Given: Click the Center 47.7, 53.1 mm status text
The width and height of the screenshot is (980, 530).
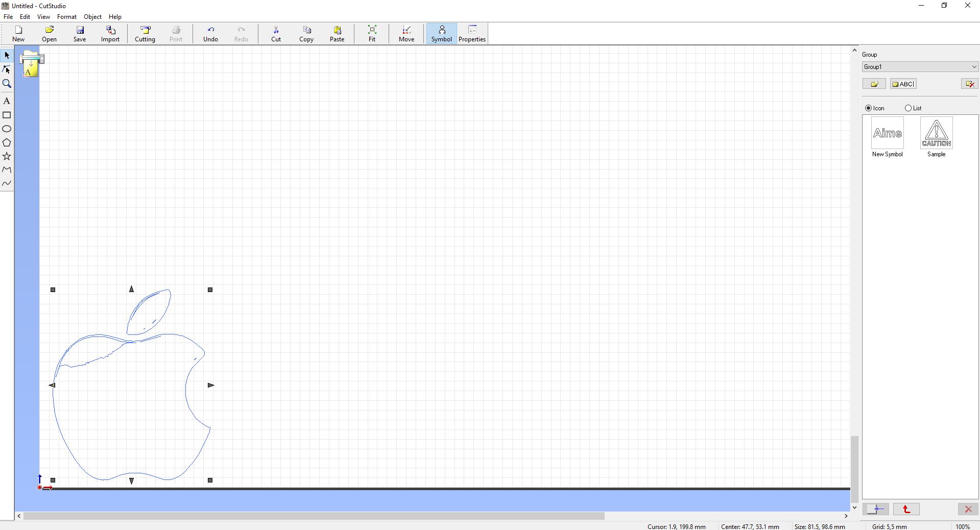Looking at the screenshot, I should click(750, 526).
